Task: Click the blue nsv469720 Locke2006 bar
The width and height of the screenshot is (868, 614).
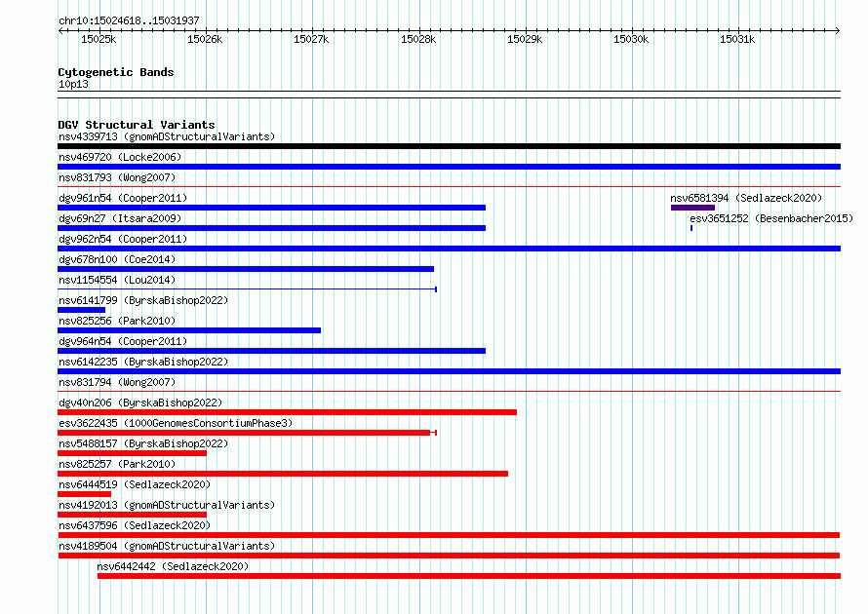Action: click(x=449, y=167)
